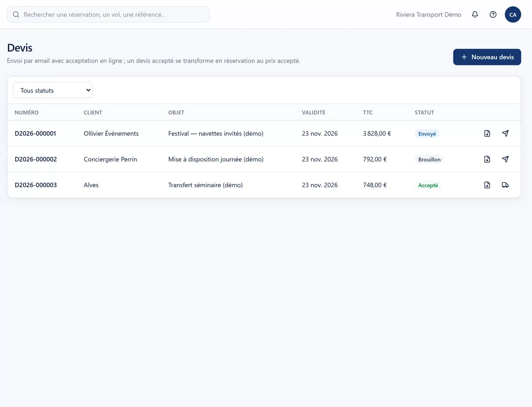532x407 pixels.
Task: Click Festival — navettes invités object
Action: (216, 133)
